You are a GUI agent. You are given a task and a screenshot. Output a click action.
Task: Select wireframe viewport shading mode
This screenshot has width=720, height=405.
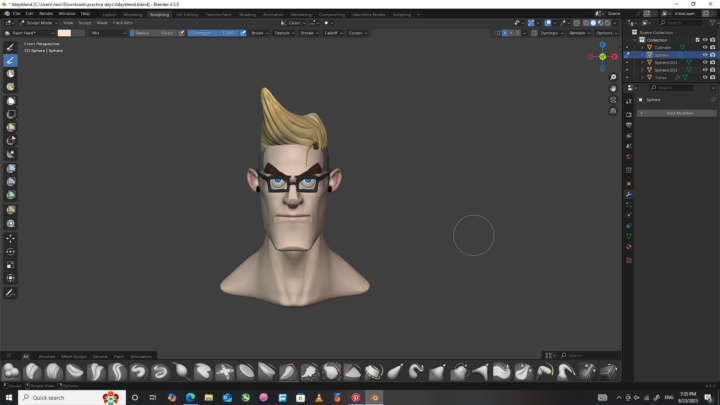(x=586, y=23)
